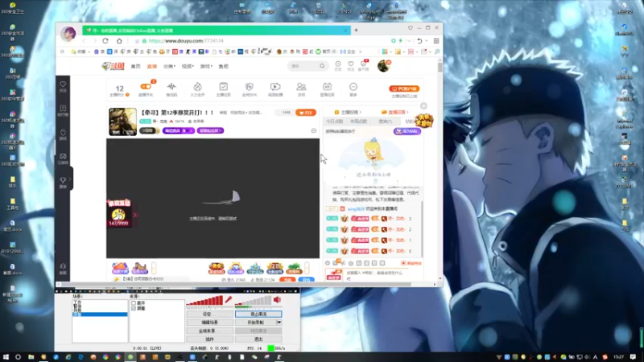644x362 pixels.
Task: Toggle the checked second source checkbox in OBS
Action: pyautogui.click(x=133, y=308)
